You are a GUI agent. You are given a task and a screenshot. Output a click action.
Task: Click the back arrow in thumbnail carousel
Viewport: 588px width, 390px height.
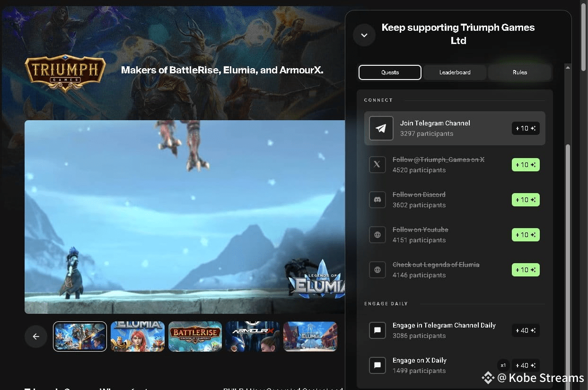click(x=36, y=337)
